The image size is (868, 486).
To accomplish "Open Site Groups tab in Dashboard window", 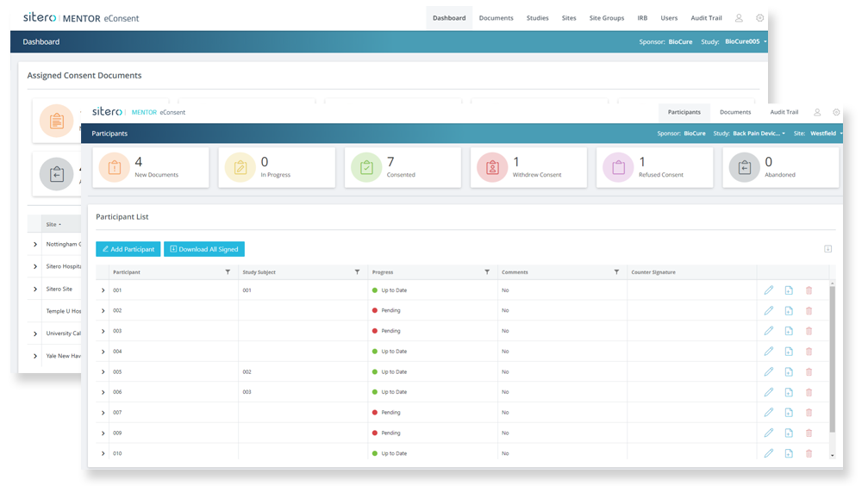I will point(607,18).
